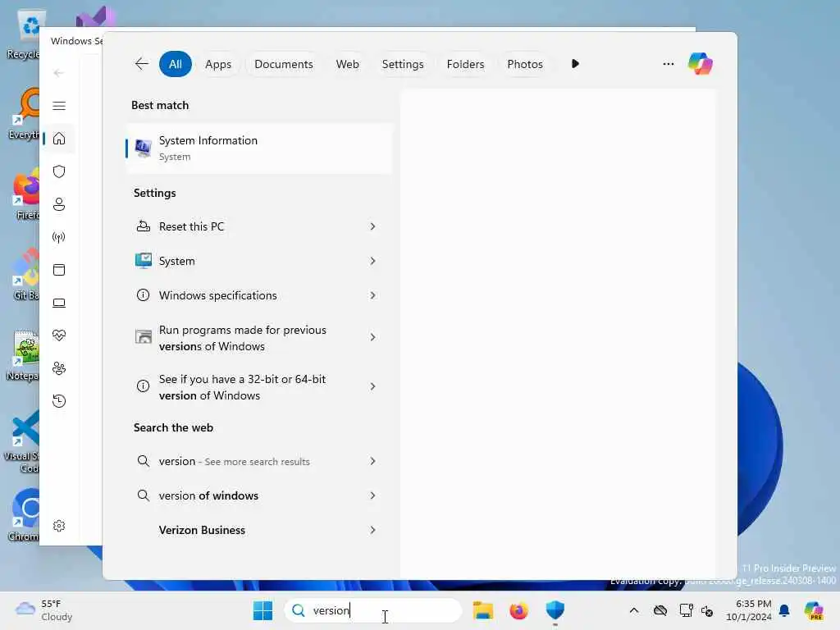The height and width of the screenshot is (630, 840).
Task: Open the notification bell in tray
Action: pos(784,610)
